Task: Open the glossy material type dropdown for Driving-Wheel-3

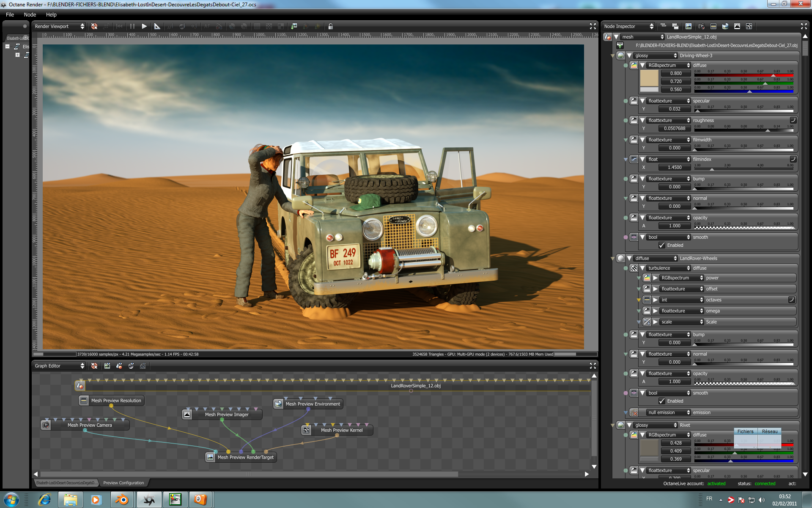Action: [x=655, y=55]
